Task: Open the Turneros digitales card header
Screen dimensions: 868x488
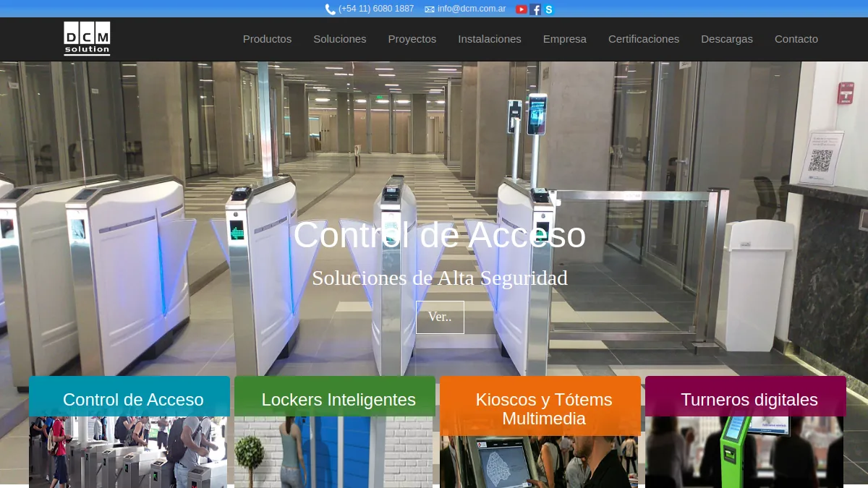Action: pos(746,397)
